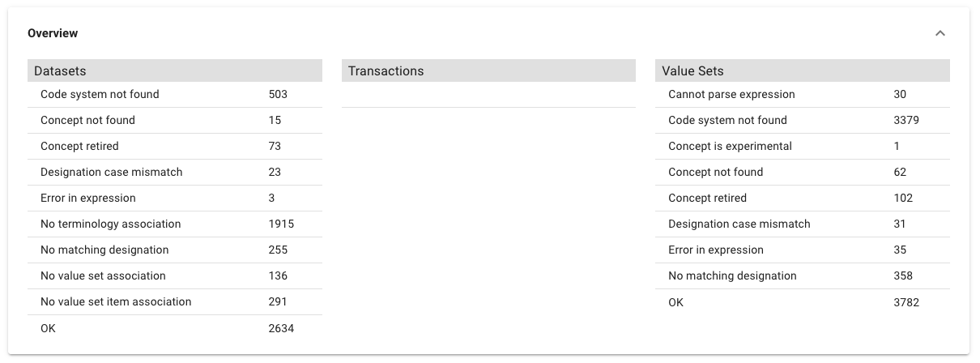Click Value Sets code system count 3379
Screen dimensions: 980x363
click(x=905, y=120)
